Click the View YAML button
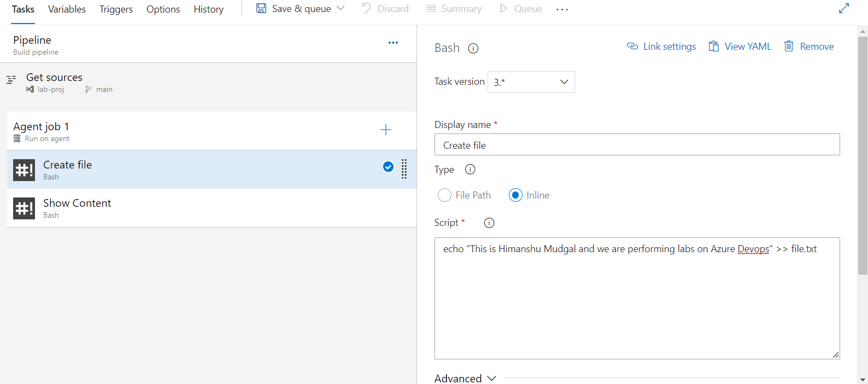 tap(740, 46)
